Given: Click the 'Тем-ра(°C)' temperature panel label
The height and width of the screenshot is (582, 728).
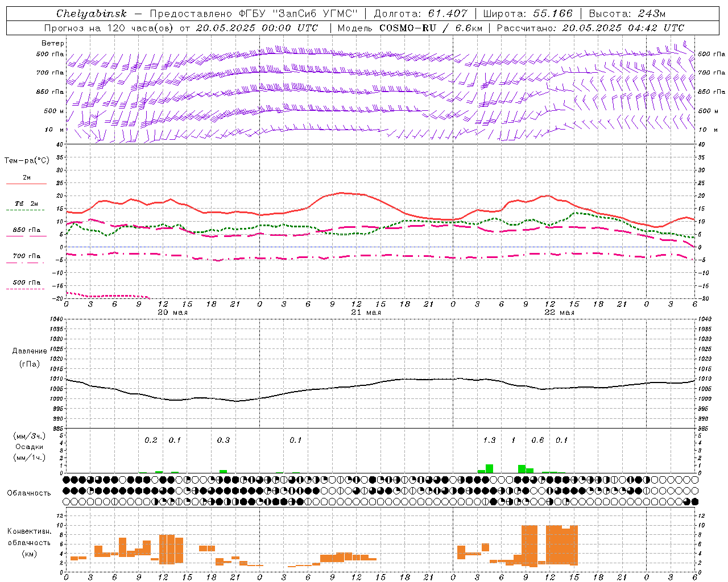Looking at the screenshot, I should pos(27,161).
